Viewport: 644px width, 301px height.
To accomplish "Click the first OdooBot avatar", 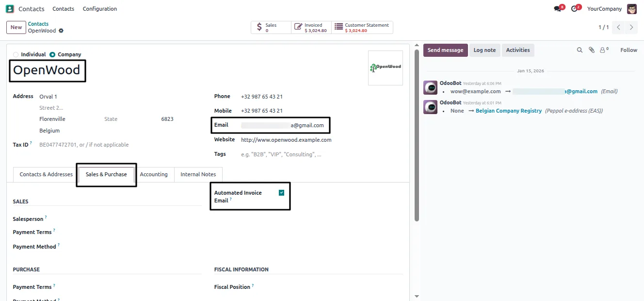I will 431,88.
